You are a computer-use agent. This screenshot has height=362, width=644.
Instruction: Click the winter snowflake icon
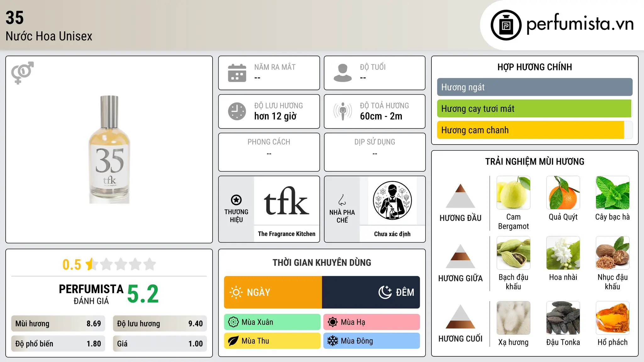333,341
